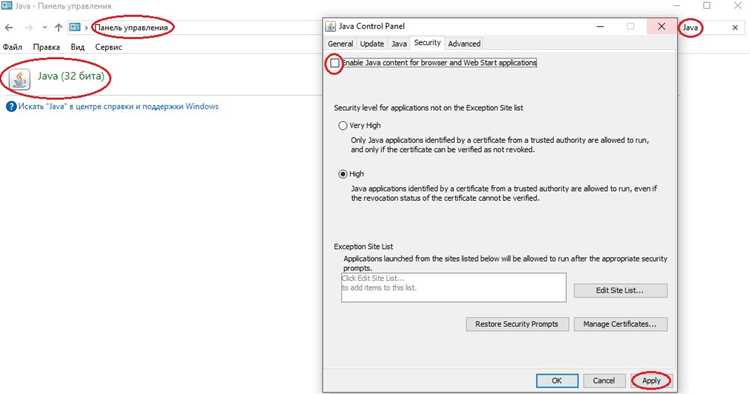This screenshot has width=750, height=394.
Task: Click the Apply button
Action: click(651, 381)
